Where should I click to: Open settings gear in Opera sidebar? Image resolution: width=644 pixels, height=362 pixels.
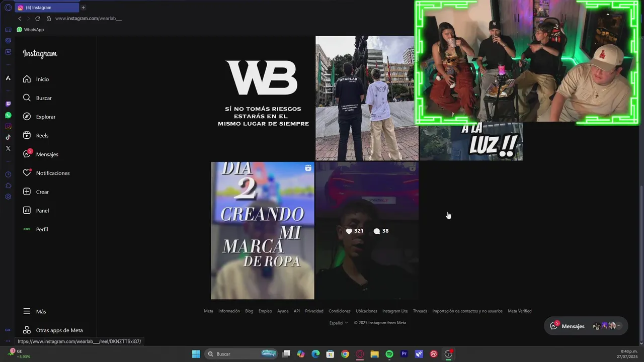click(8, 197)
